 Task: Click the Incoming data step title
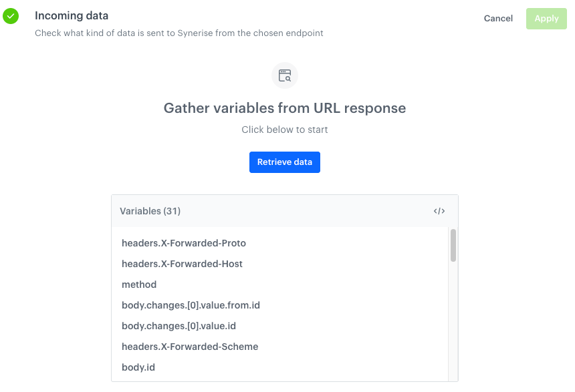72,15
